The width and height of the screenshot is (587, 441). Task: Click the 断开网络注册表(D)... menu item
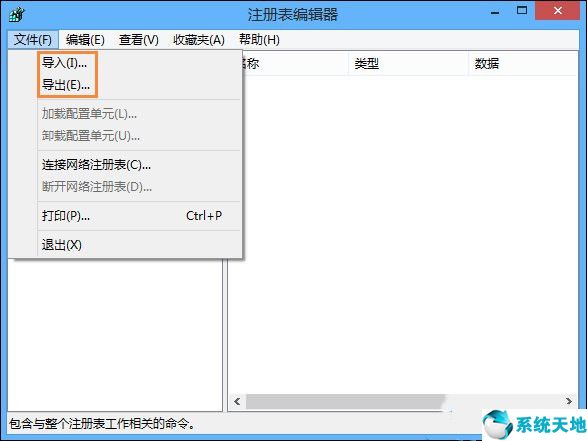pyautogui.click(x=139, y=186)
